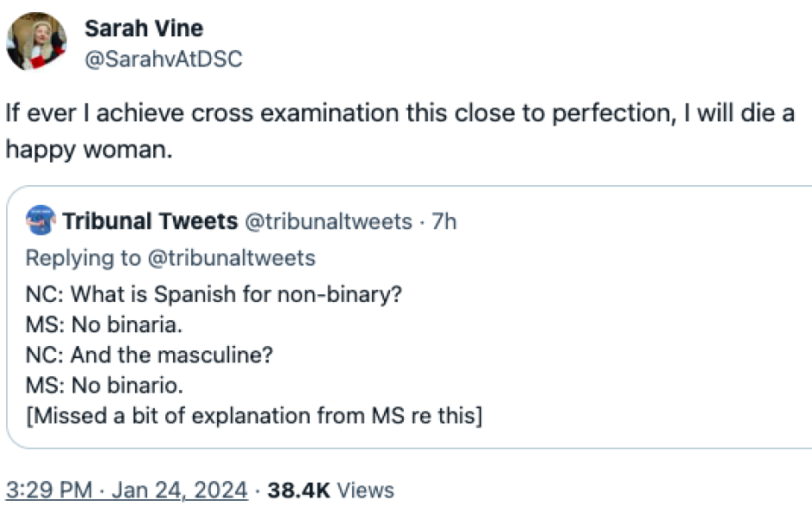The height and width of the screenshot is (519, 812).
Task: Open the 38.4K Views count
Action: point(330,490)
